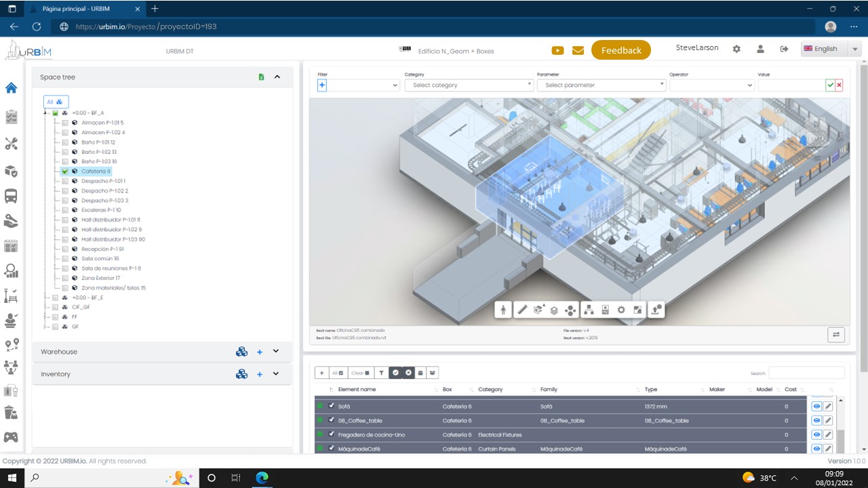
Task: Open the user profile icon in header
Action: [761, 49]
